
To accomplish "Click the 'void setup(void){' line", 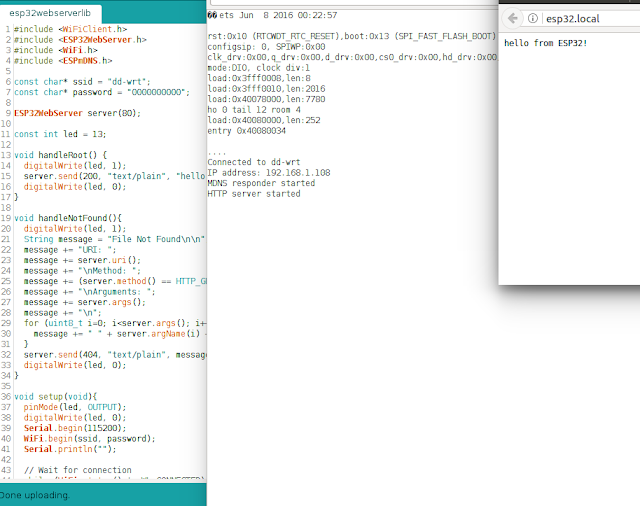I will [x=56, y=397].
